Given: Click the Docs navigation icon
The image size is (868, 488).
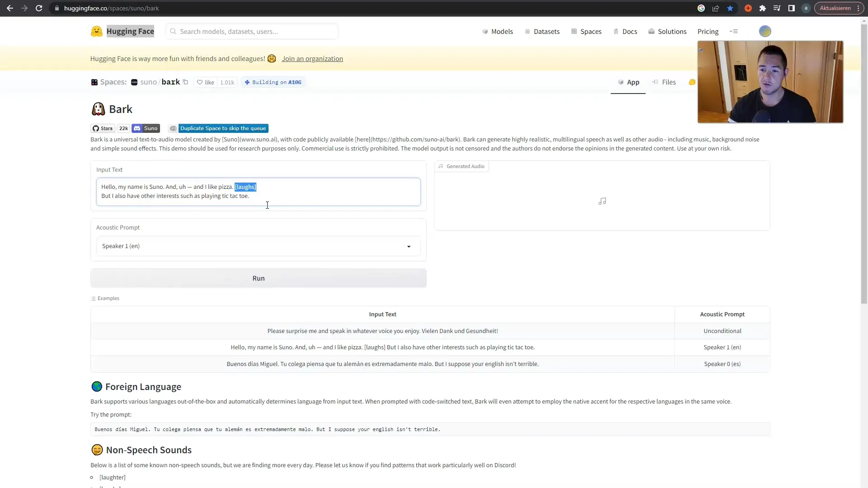Looking at the screenshot, I should 615,32.
